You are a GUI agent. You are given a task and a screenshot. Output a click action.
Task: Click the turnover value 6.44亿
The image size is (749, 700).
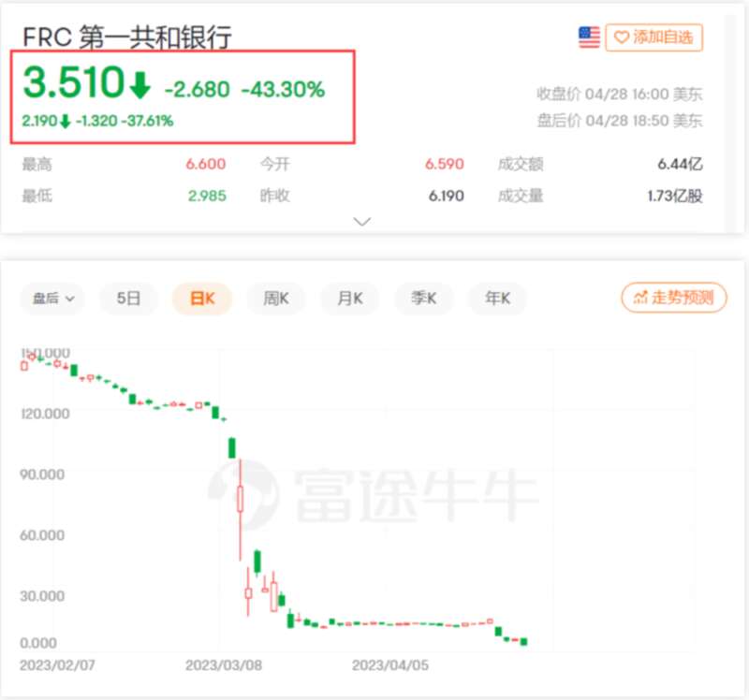(681, 165)
